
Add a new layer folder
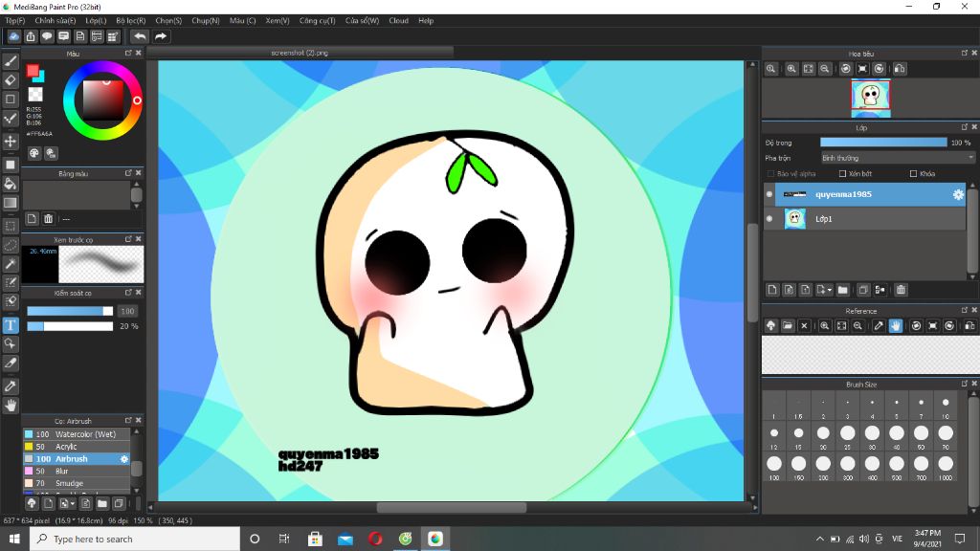point(842,290)
